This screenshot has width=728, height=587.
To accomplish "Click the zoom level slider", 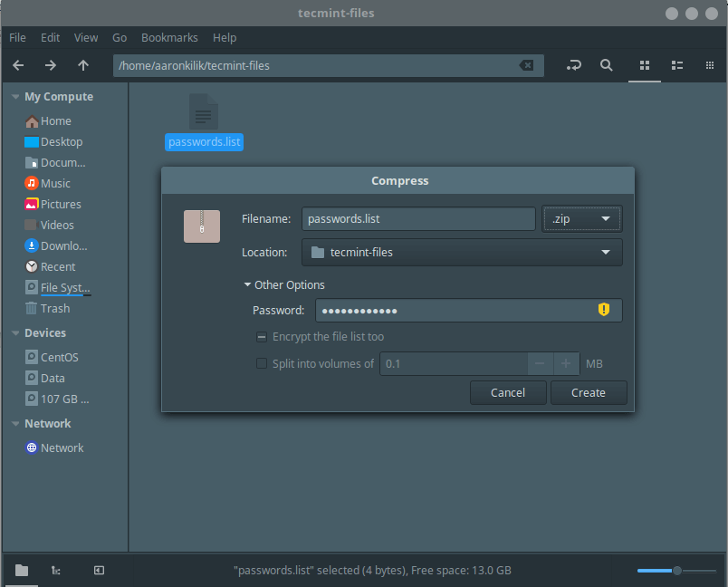I will click(x=675, y=571).
